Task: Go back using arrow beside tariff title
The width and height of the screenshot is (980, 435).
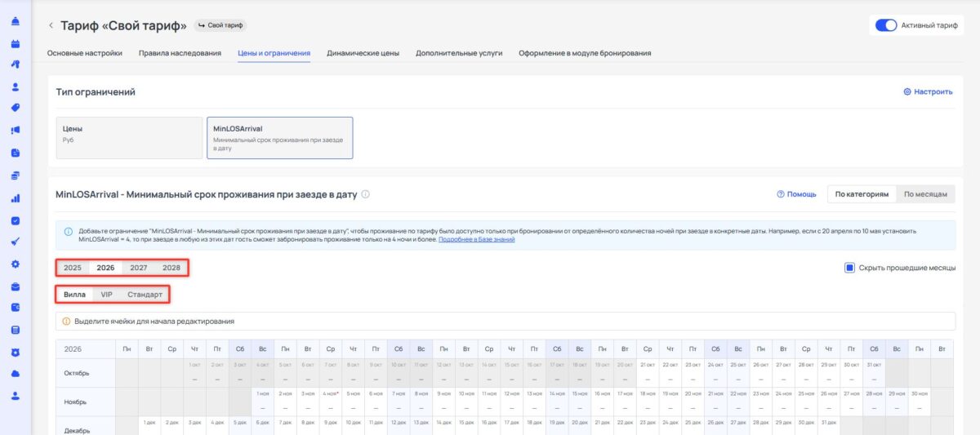Action: pos(51,26)
